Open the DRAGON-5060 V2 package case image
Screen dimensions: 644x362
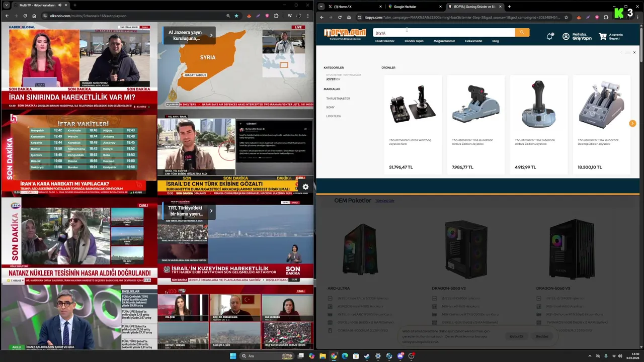(x=466, y=249)
